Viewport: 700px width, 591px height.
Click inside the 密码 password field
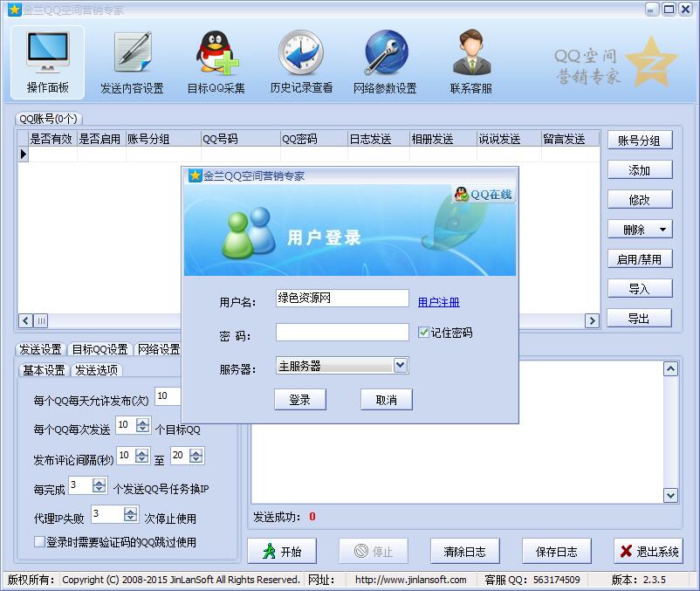point(340,332)
